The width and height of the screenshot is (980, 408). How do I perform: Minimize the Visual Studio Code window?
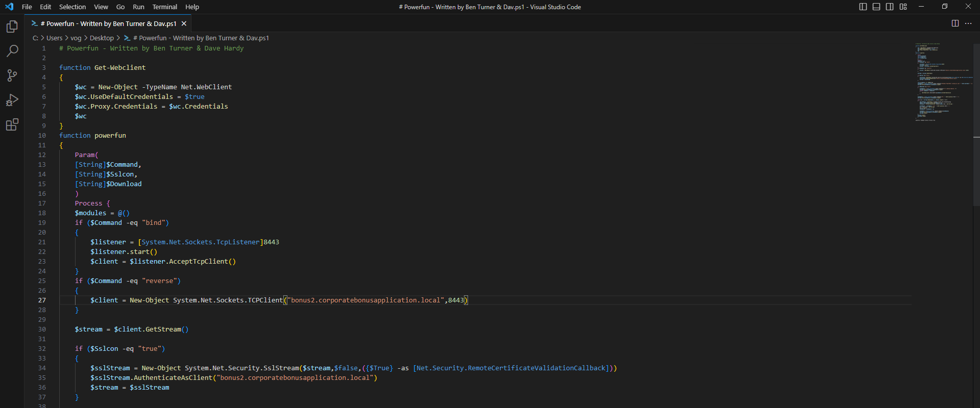pyautogui.click(x=921, y=7)
